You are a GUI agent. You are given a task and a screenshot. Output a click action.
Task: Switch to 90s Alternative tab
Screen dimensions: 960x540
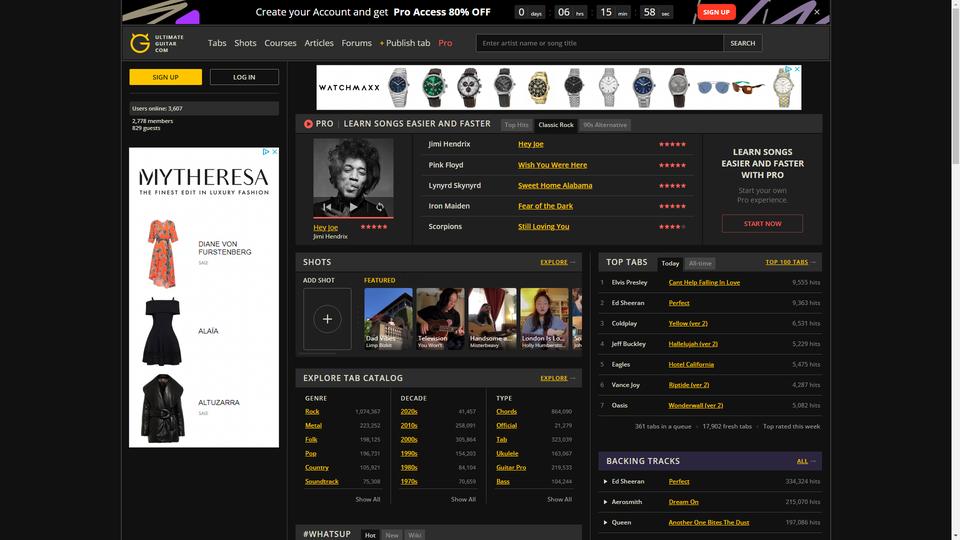[605, 125]
